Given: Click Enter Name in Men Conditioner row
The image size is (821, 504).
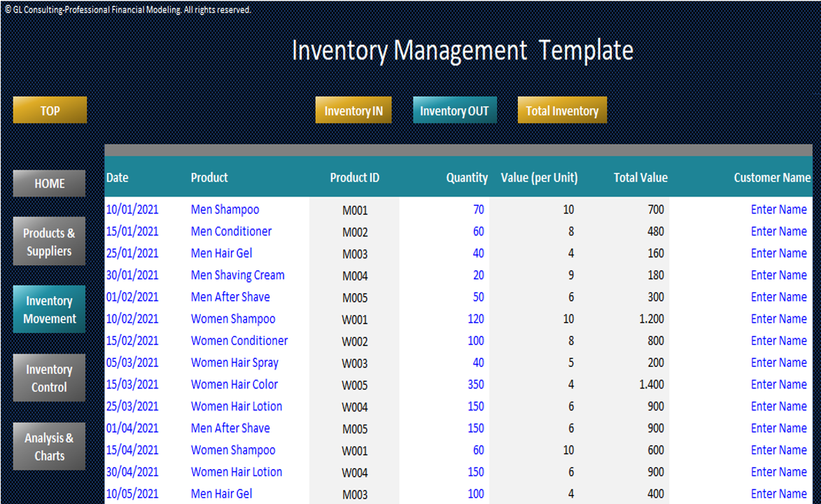Looking at the screenshot, I should (778, 232).
